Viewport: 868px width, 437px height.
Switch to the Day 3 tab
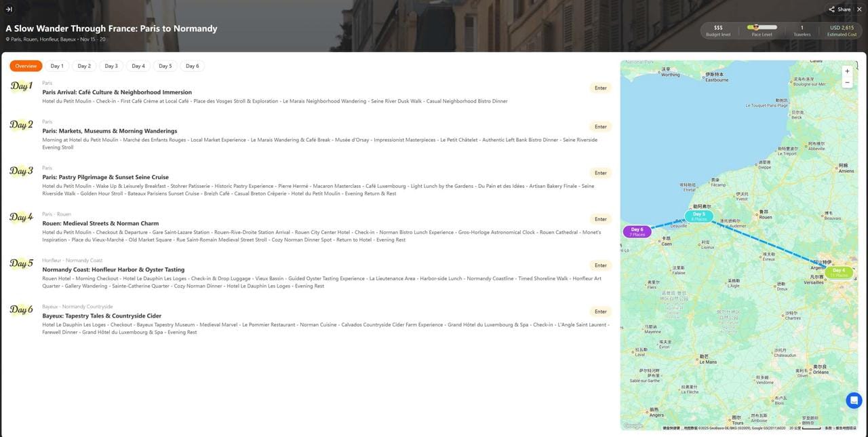(x=111, y=66)
